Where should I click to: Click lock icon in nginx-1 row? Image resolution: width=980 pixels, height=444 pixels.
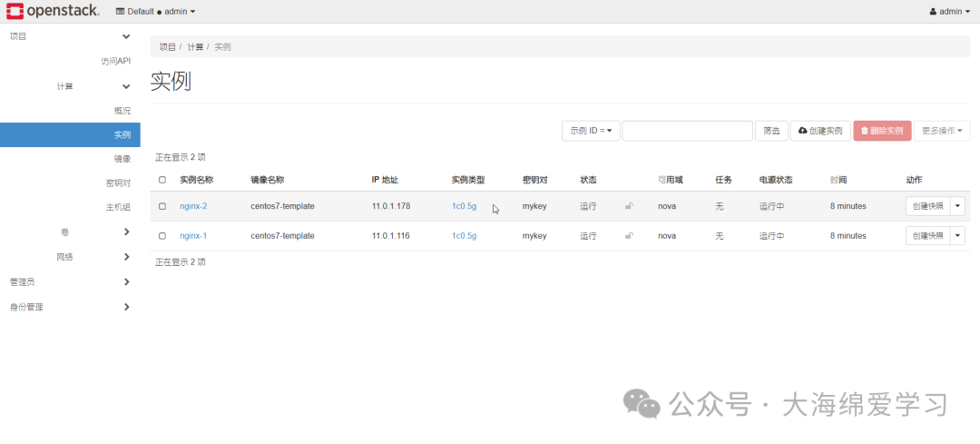[x=629, y=236]
